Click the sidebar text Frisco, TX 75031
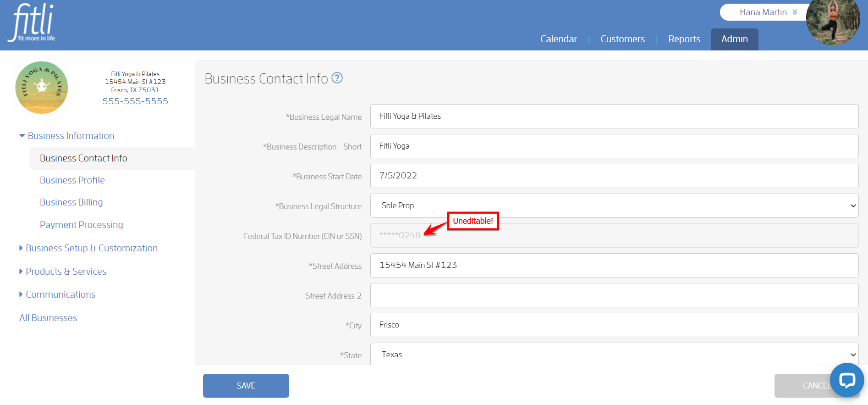868x405 pixels. pyautogui.click(x=135, y=90)
